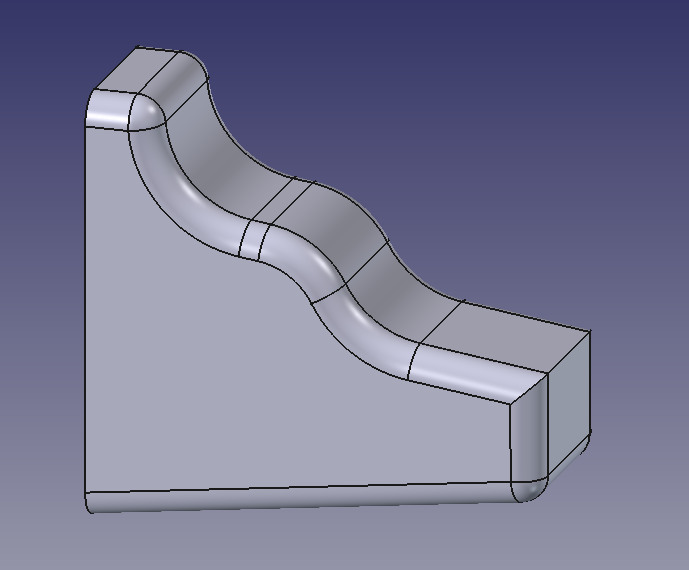Viewport: 689px width, 570px height.
Task: Pick the spherical corner fillet at the top-left
Action: [146, 112]
